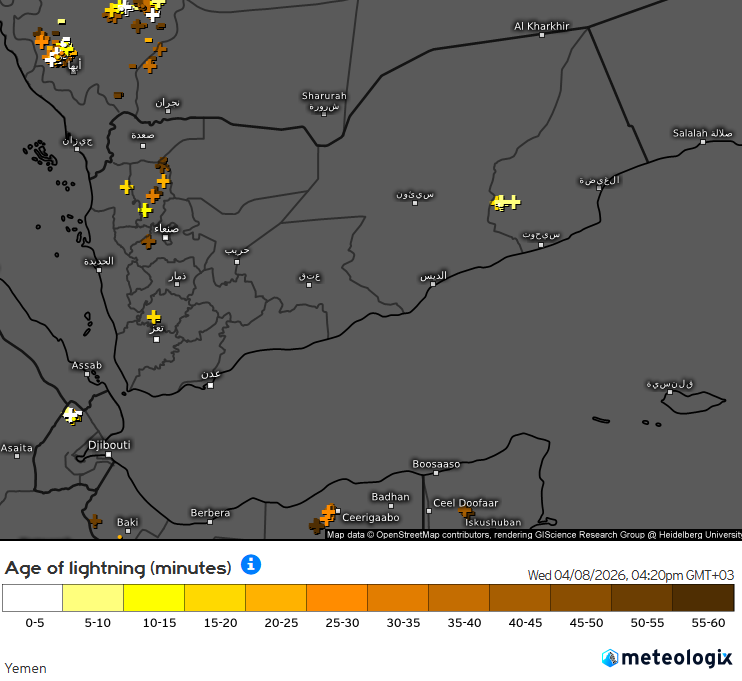Click the white lightning cluster near Assab
The height and width of the screenshot is (681, 742).
[x=72, y=416]
